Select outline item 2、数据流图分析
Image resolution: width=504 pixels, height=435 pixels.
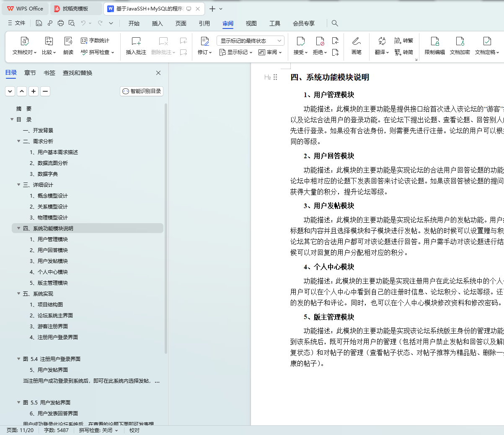49,163
